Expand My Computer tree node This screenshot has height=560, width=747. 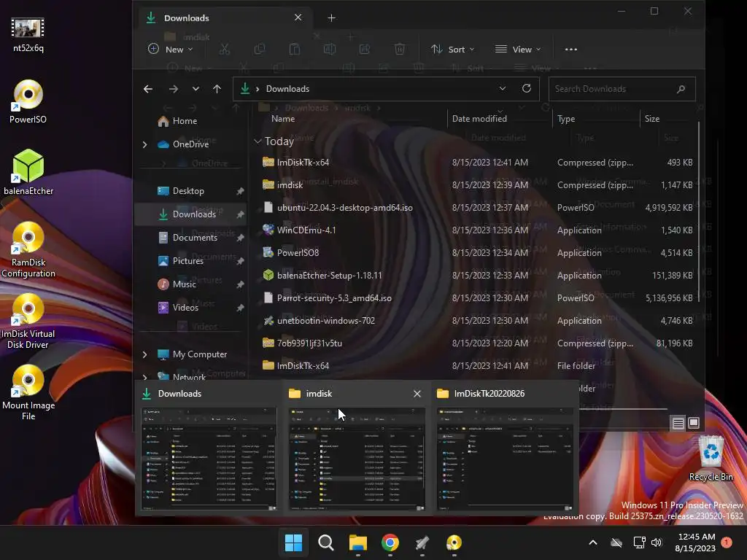pos(145,354)
